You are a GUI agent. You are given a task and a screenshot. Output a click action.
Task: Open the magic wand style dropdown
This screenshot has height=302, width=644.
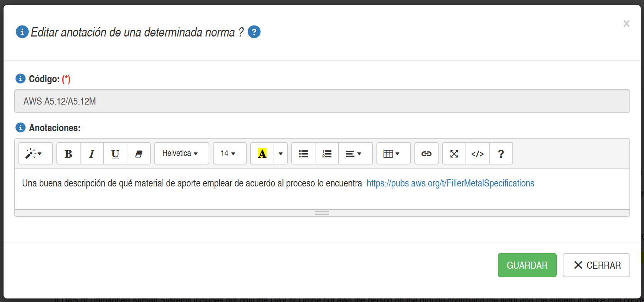[x=35, y=153]
